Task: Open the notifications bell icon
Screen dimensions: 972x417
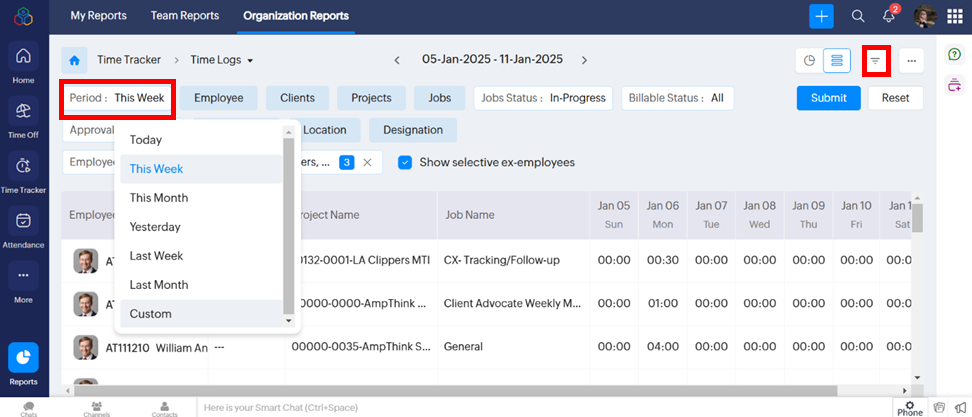Action: (888, 16)
